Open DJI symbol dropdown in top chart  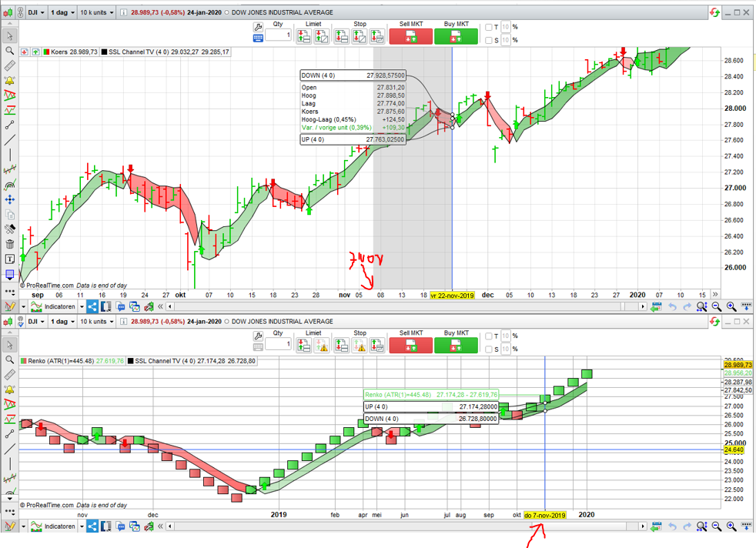point(36,12)
